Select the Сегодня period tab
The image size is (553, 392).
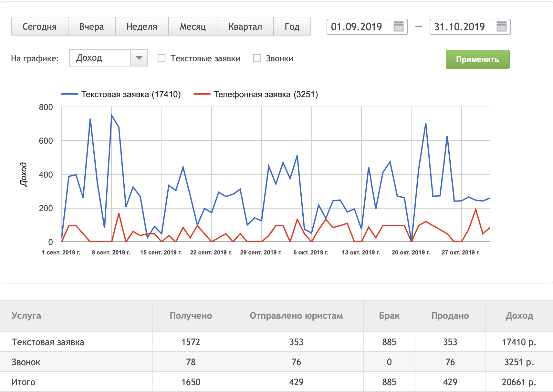(39, 26)
